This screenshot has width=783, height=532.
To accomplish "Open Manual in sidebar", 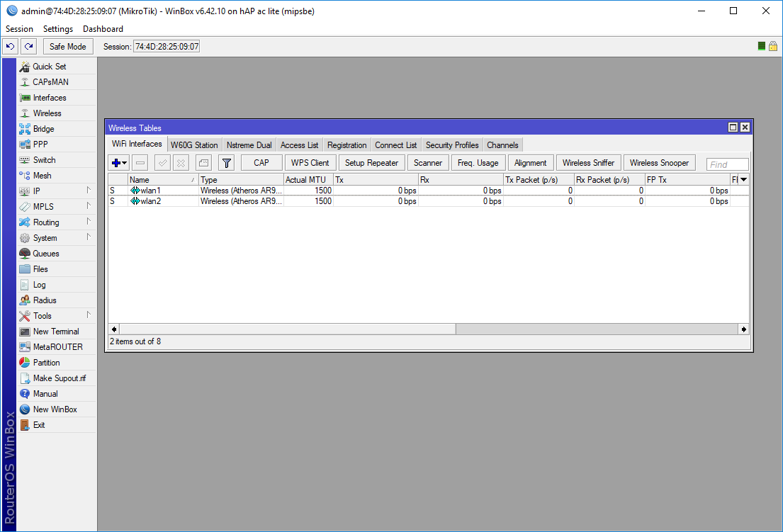I will [57, 393].
